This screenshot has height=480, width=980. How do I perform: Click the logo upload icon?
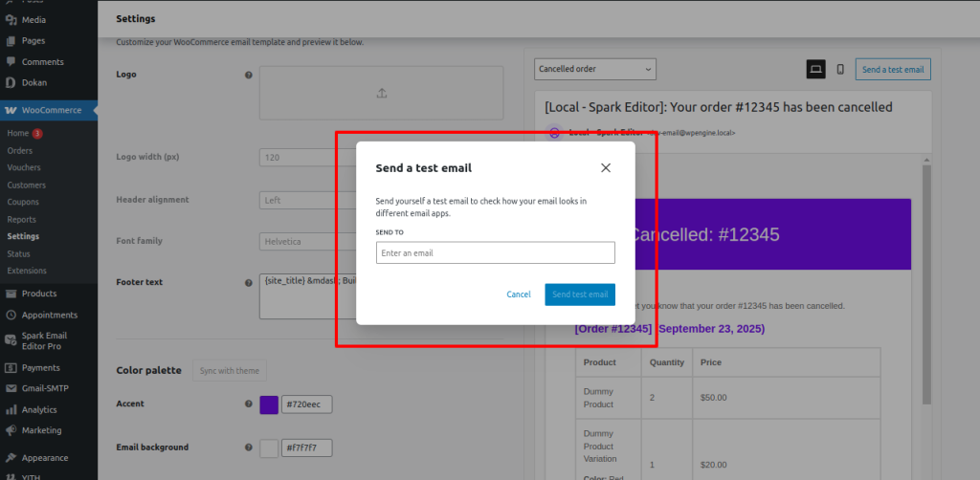(x=382, y=93)
